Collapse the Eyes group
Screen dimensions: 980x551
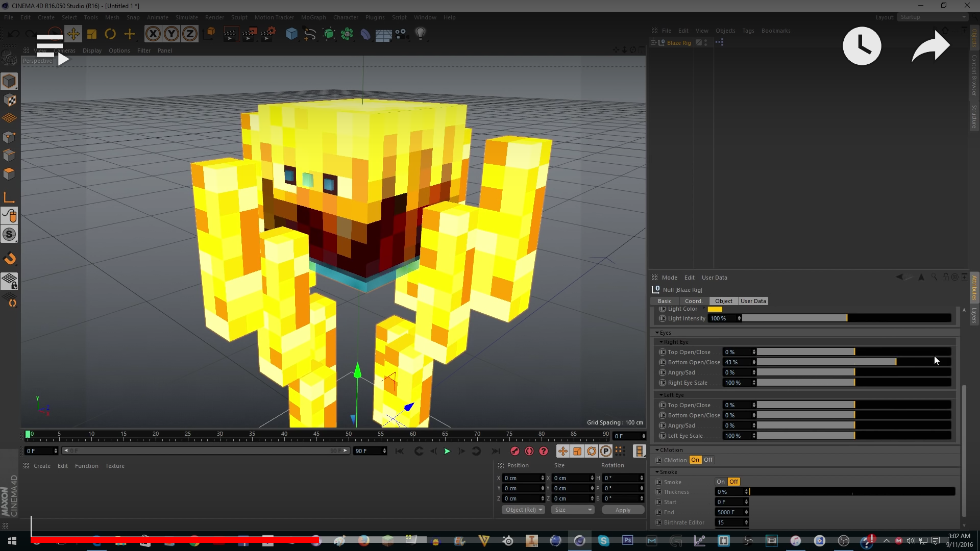pyautogui.click(x=657, y=333)
